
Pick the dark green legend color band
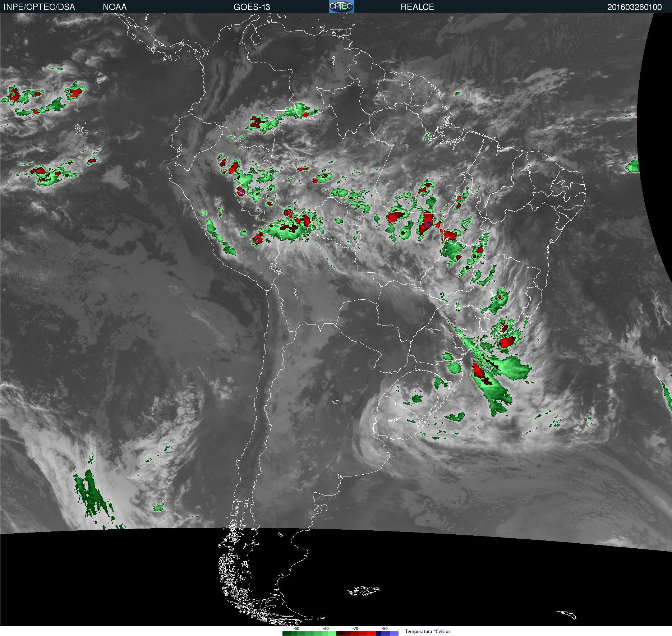287,633
